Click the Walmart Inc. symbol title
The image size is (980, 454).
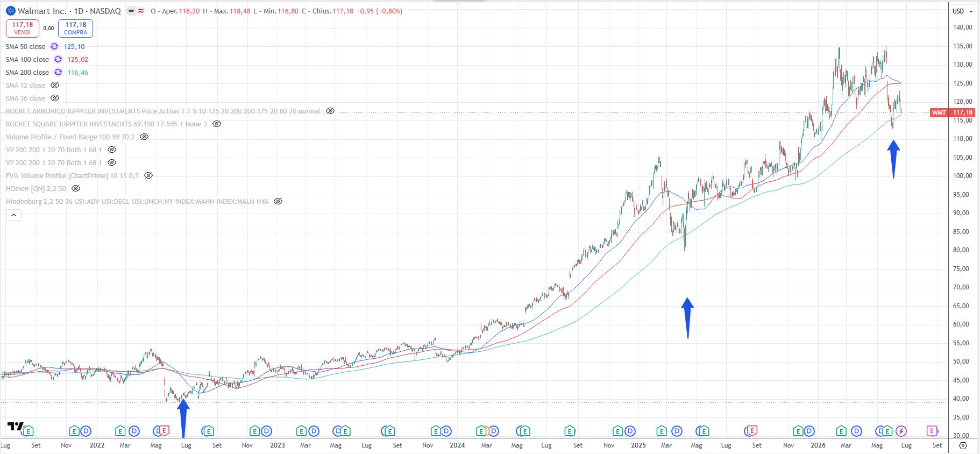coord(43,11)
